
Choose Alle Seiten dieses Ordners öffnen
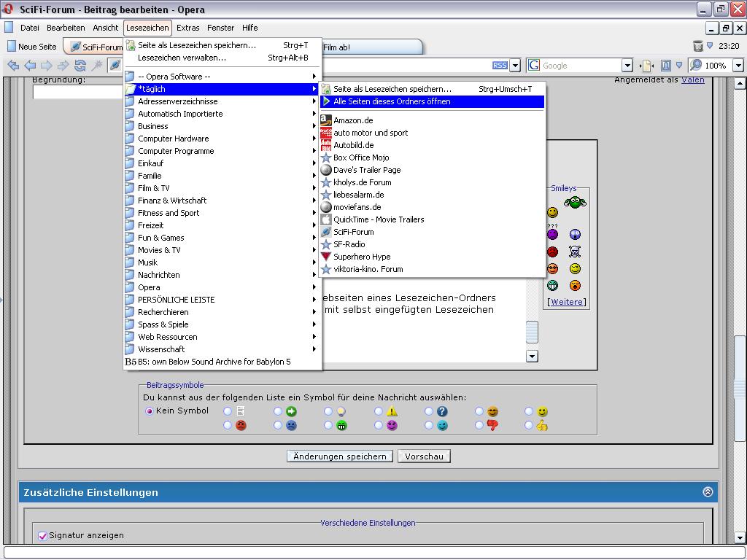coord(392,102)
